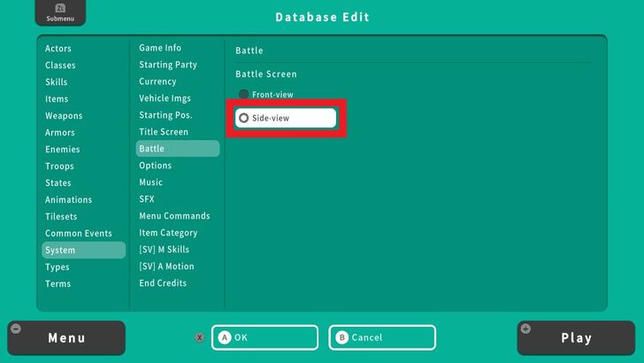Select the Side-view radio option
The image size is (644, 363).
286,118
